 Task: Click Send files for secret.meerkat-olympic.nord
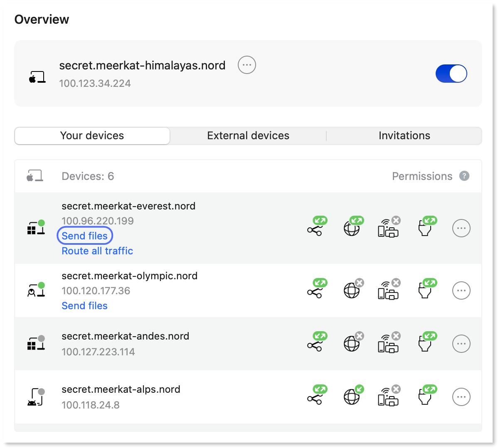(84, 305)
